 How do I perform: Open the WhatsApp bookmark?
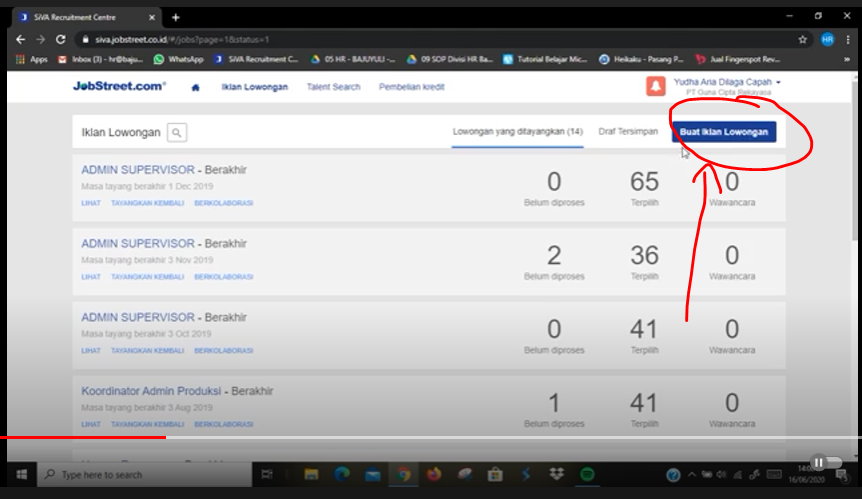tap(179, 59)
